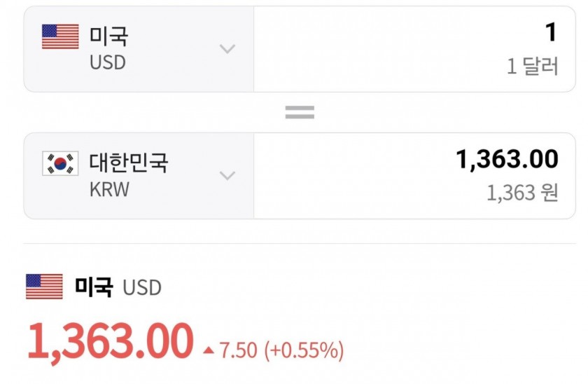Click the large red 1,363.00 rate
588x384 pixels.
coord(111,342)
